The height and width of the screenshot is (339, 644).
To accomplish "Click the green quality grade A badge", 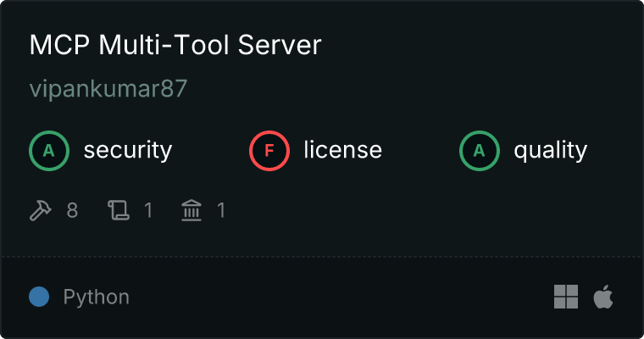I will [480, 151].
